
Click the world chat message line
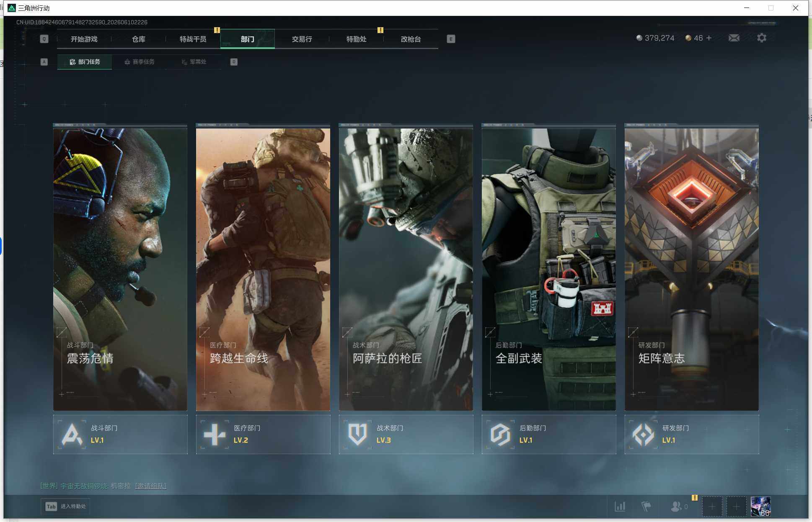coord(103,486)
